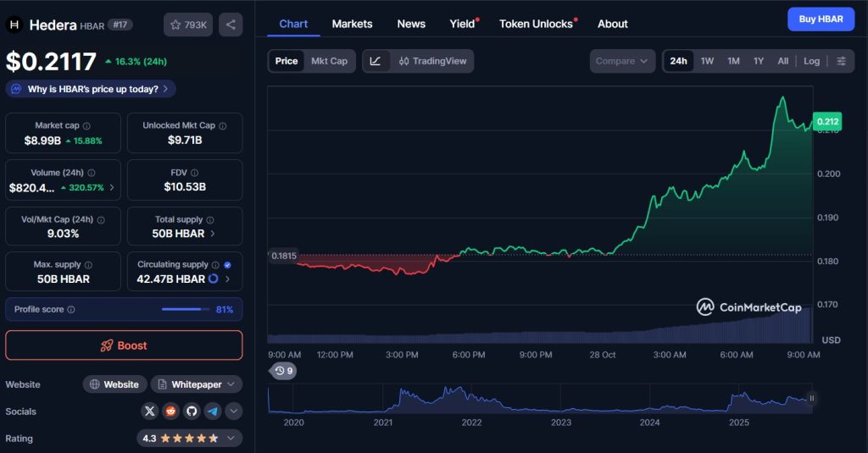Open the X (Twitter) social link
The height and width of the screenshot is (453, 868).
coord(150,412)
